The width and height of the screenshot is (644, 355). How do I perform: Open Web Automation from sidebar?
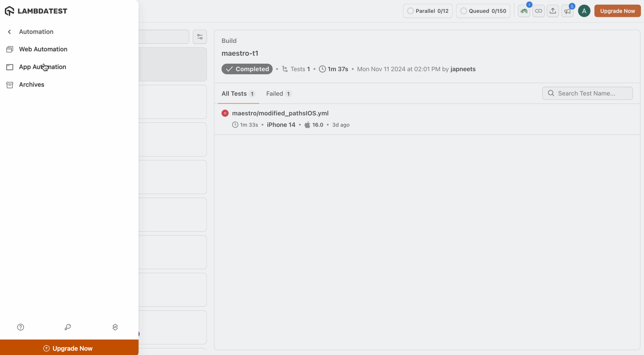pyautogui.click(x=43, y=49)
